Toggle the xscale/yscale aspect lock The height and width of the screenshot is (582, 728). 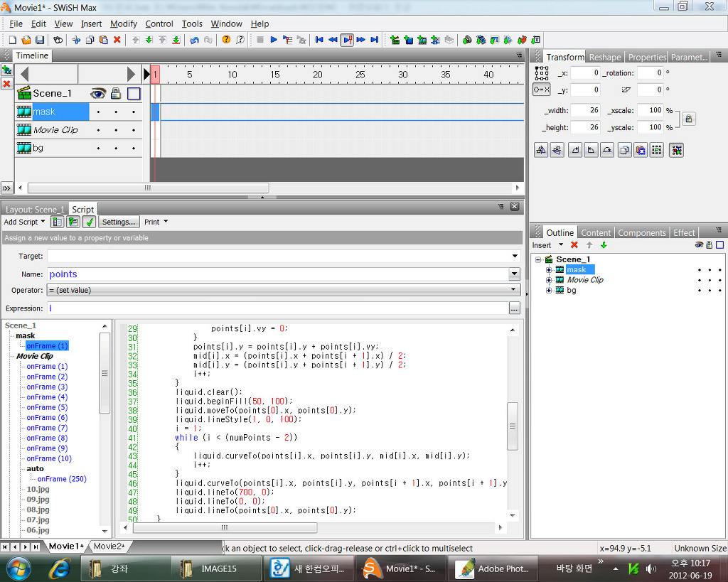(x=688, y=119)
